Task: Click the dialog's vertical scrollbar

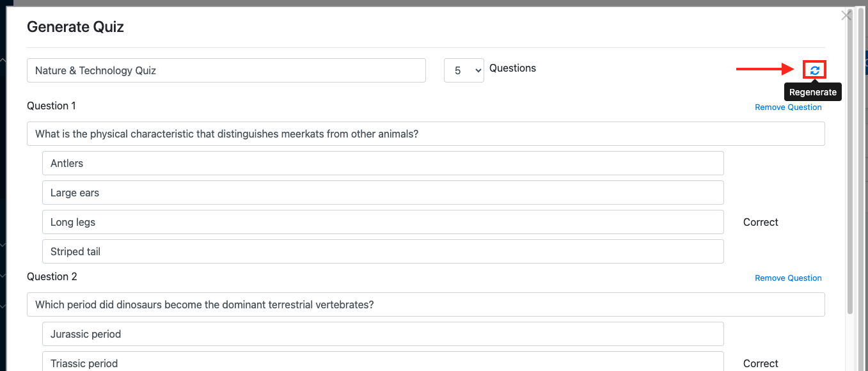Action: (850, 160)
